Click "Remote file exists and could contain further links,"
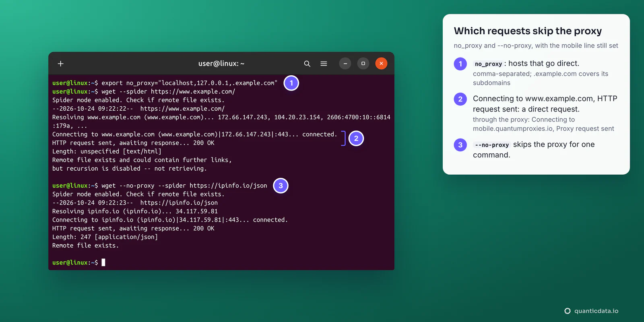Screen dimensions: 644x322 pyautogui.click(x=142, y=160)
